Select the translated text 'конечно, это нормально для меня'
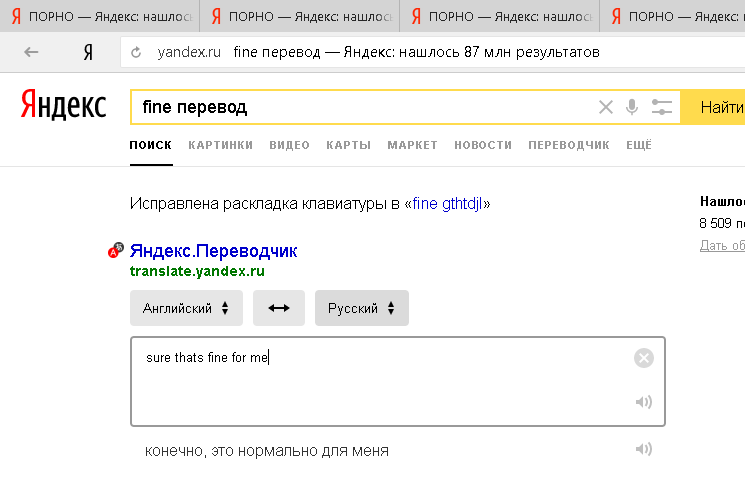Screen dimensions: 745x488 [x=267, y=450]
